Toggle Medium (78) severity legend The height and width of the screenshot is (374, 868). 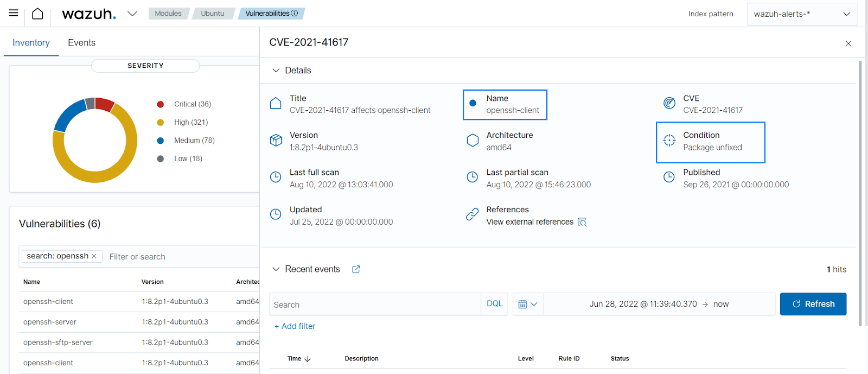pyautogui.click(x=186, y=141)
